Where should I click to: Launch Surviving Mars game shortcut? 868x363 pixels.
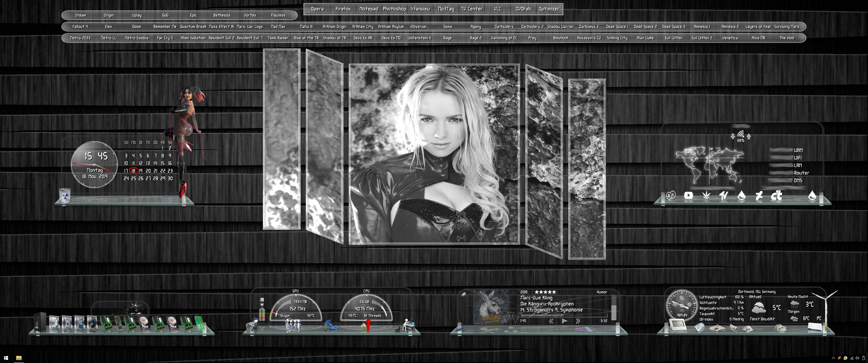pos(786,27)
